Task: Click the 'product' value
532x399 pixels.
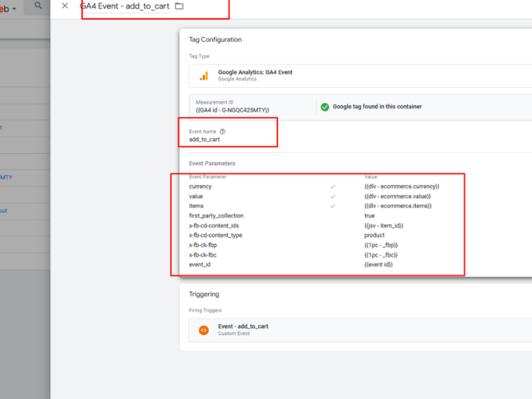Action: 374,235
